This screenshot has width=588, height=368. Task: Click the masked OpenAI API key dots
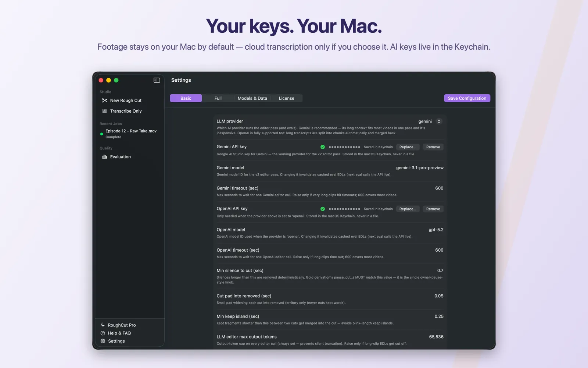[344, 209]
